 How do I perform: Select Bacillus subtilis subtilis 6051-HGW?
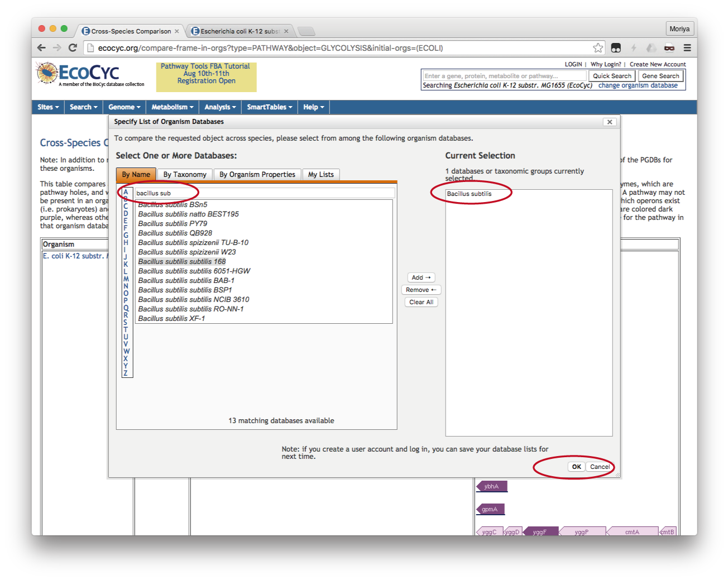pyautogui.click(x=194, y=271)
